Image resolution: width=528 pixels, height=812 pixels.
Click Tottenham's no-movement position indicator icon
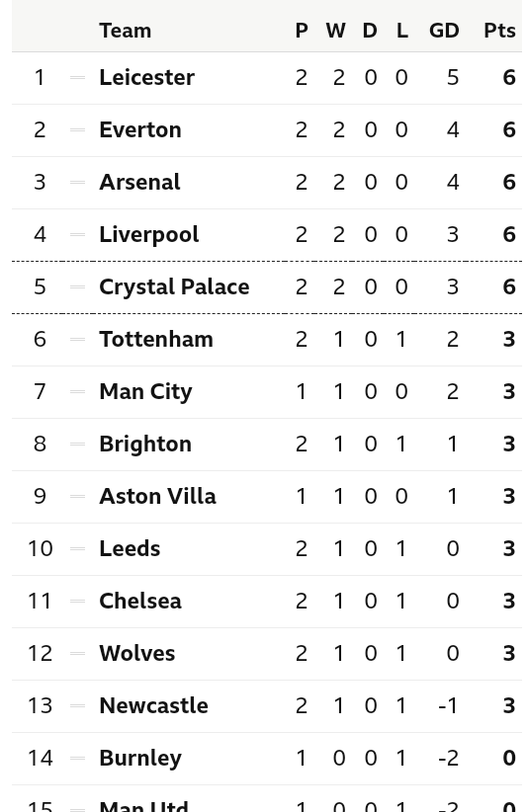point(77,339)
